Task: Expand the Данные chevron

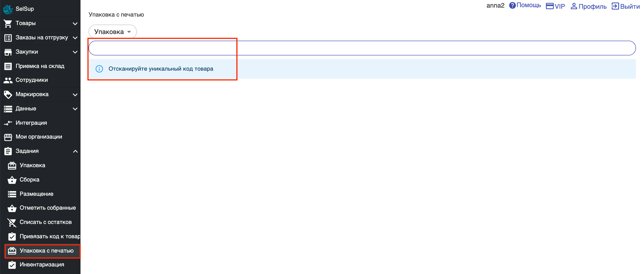Action: (75, 109)
